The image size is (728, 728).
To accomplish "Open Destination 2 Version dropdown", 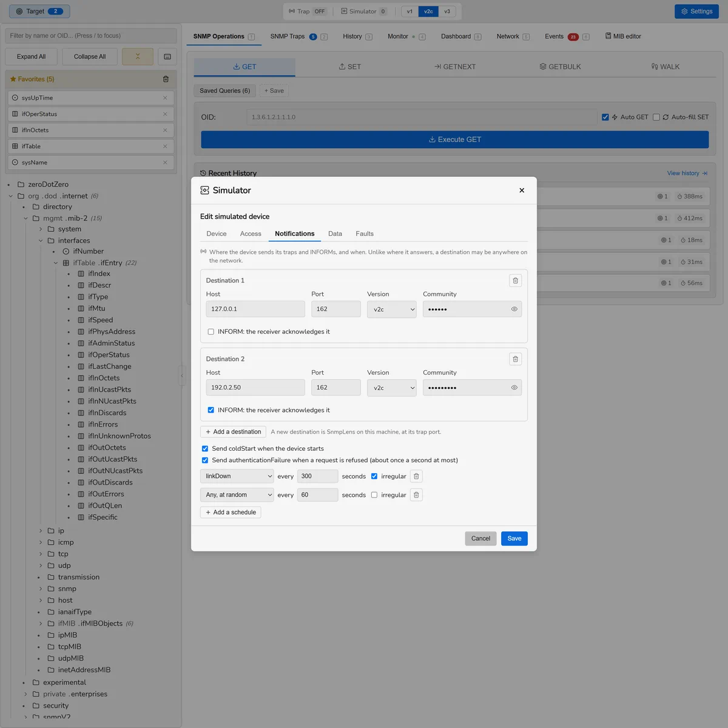I will coord(392,388).
